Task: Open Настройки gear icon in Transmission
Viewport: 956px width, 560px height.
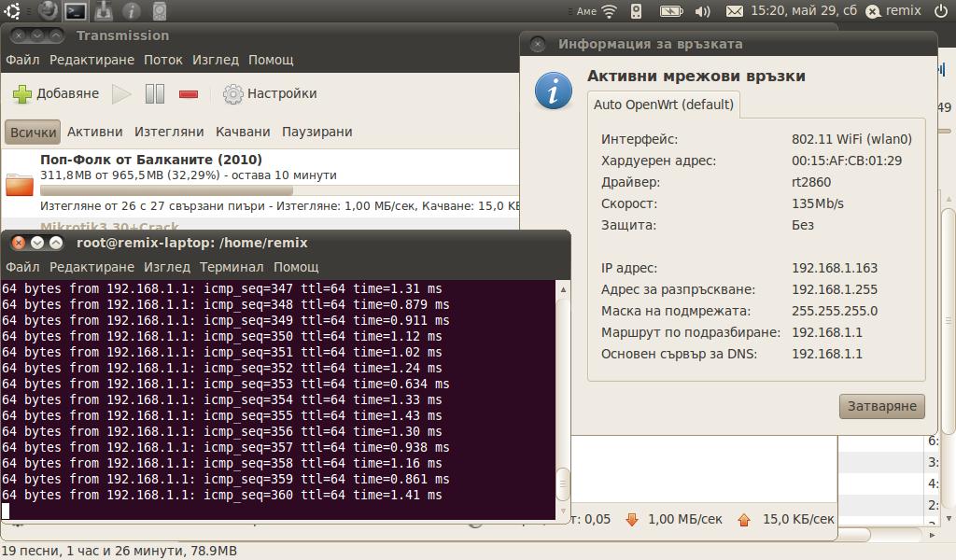Action: coord(233,93)
